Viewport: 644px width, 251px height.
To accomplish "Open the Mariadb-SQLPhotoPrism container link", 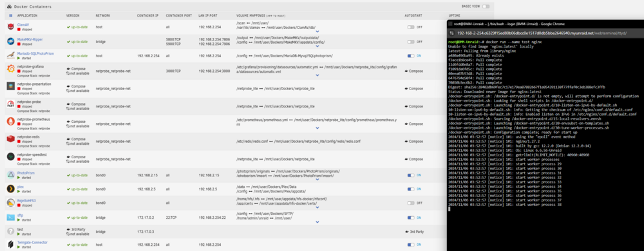I will coord(35,53).
